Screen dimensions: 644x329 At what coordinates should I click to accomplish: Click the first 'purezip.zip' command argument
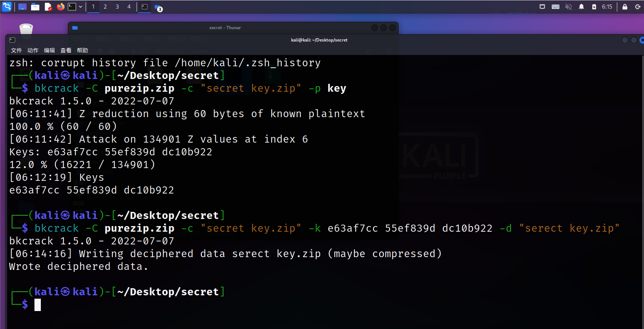pyautogui.click(x=139, y=88)
